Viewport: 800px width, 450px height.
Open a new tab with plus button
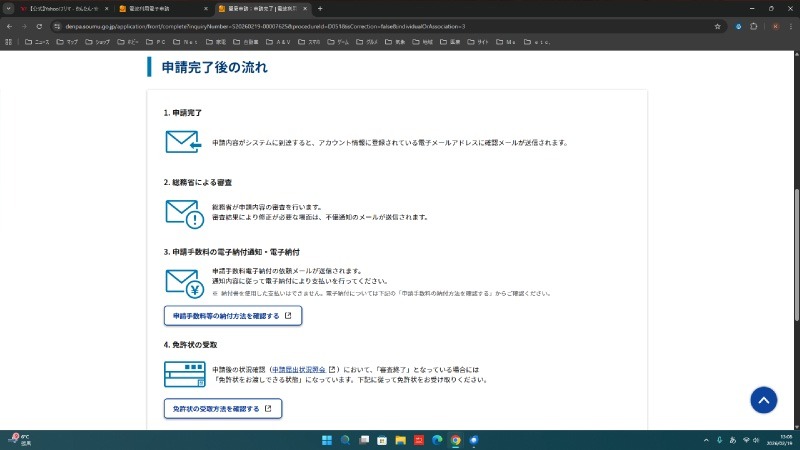click(x=320, y=9)
